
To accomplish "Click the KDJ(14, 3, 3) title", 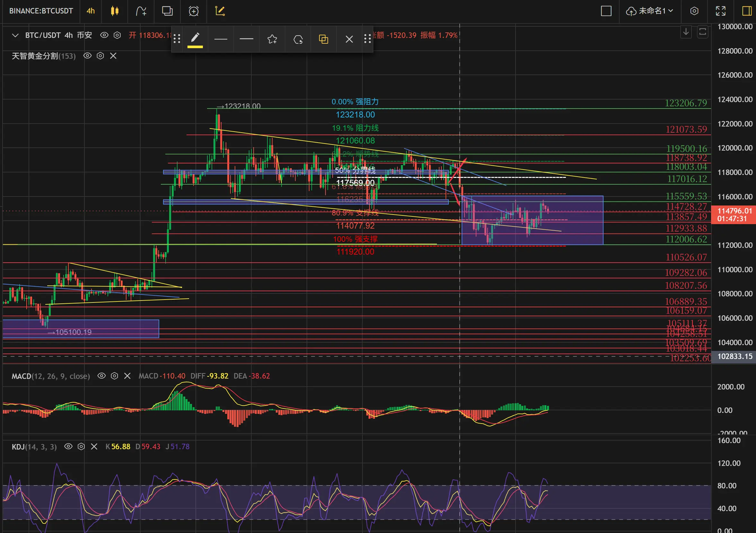I will 34,447.
